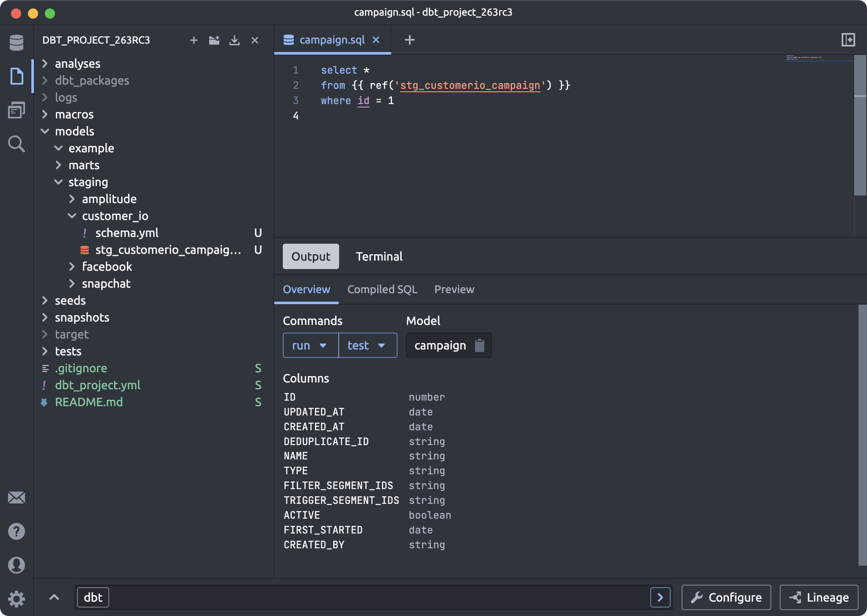Click the Overview tab in output panel
The image size is (867, 616).
click(x=306, y=289)
